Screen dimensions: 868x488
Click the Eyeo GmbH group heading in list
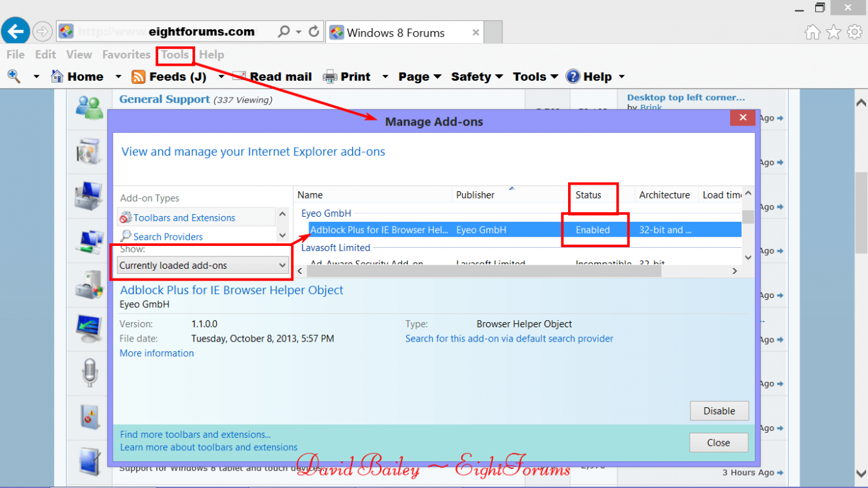click(326, 213)
